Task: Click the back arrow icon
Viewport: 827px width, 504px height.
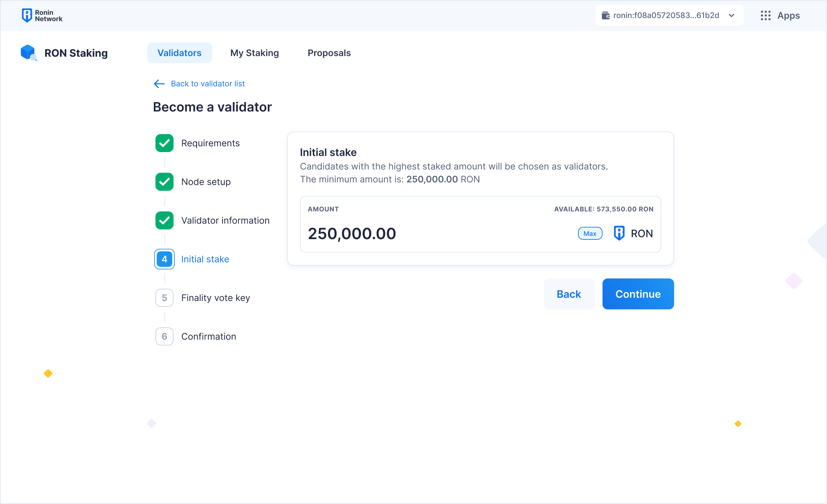Action: pos(159,83)
